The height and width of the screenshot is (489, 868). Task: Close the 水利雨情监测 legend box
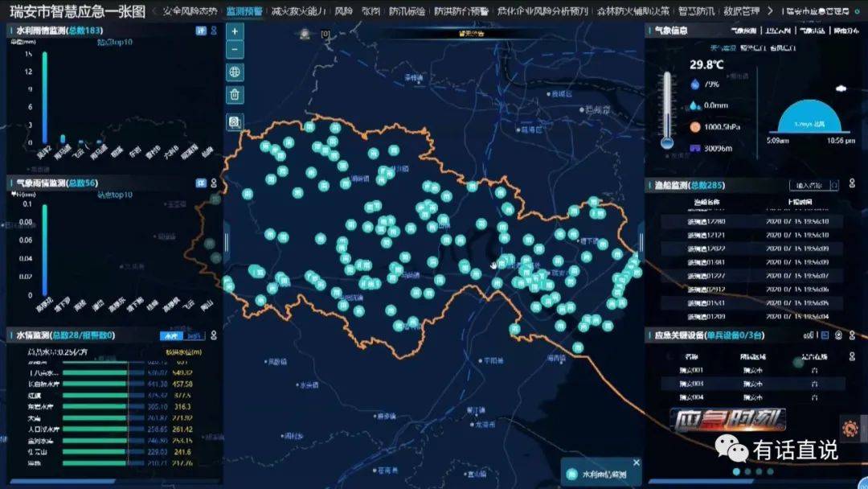636,462
